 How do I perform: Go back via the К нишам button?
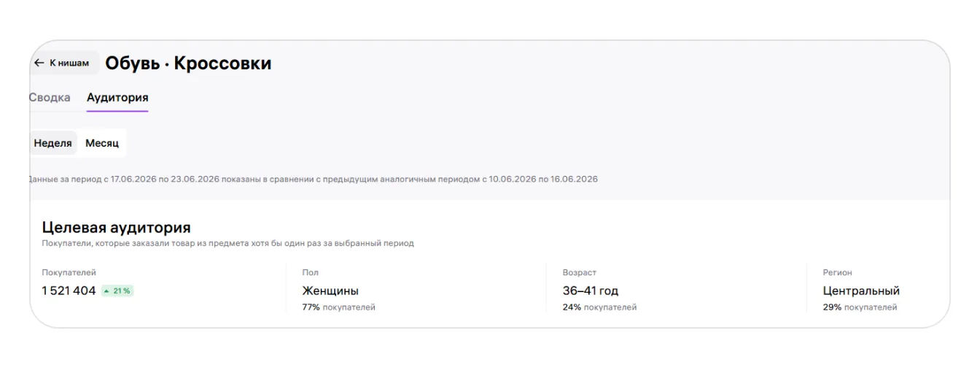pos(64,63)
